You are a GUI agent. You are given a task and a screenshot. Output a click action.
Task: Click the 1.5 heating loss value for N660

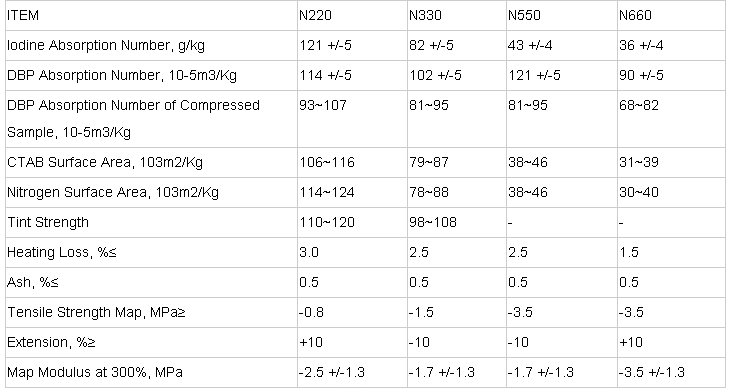pos(629,252)
